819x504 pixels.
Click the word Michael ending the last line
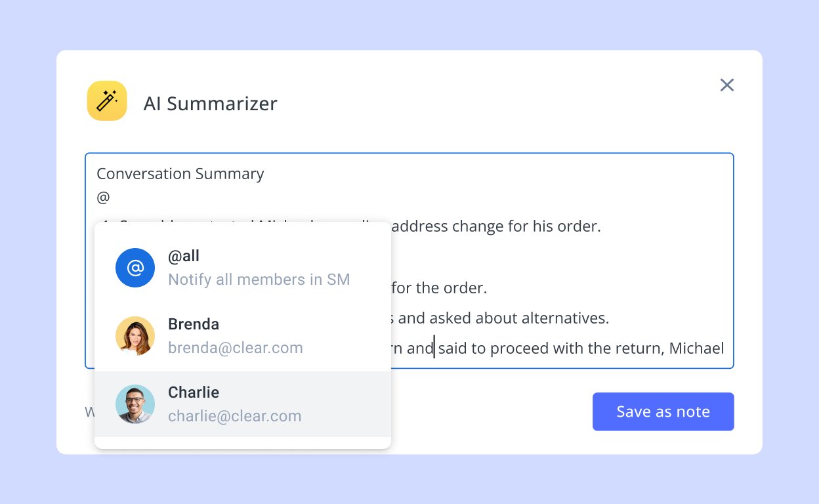[696, 348]
